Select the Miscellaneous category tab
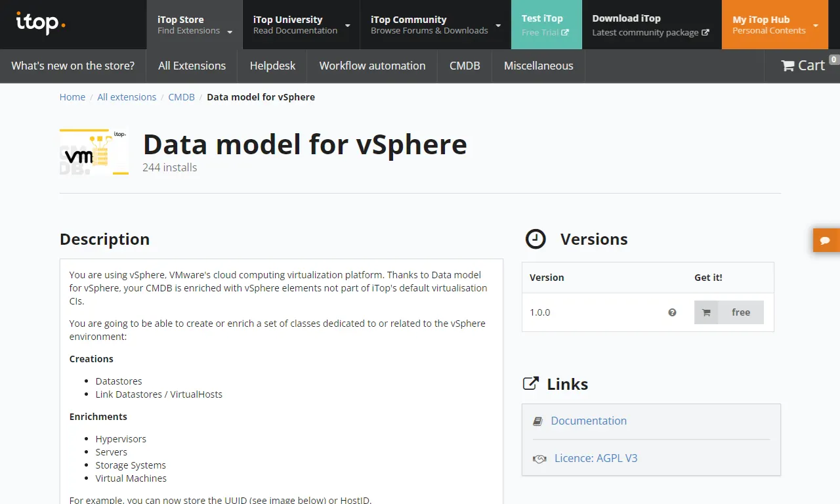The height and width of the screenshot is (504, 840). pos(539,66)
